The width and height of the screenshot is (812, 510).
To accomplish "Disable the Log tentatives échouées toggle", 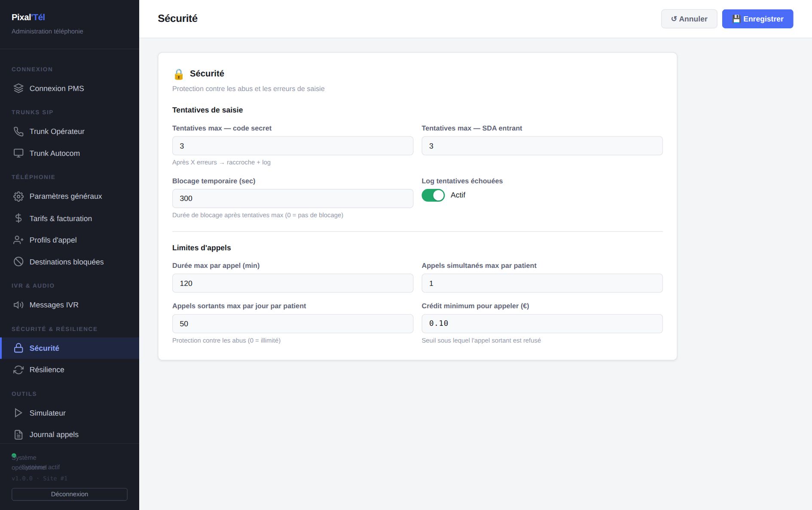I will point(433,195).
